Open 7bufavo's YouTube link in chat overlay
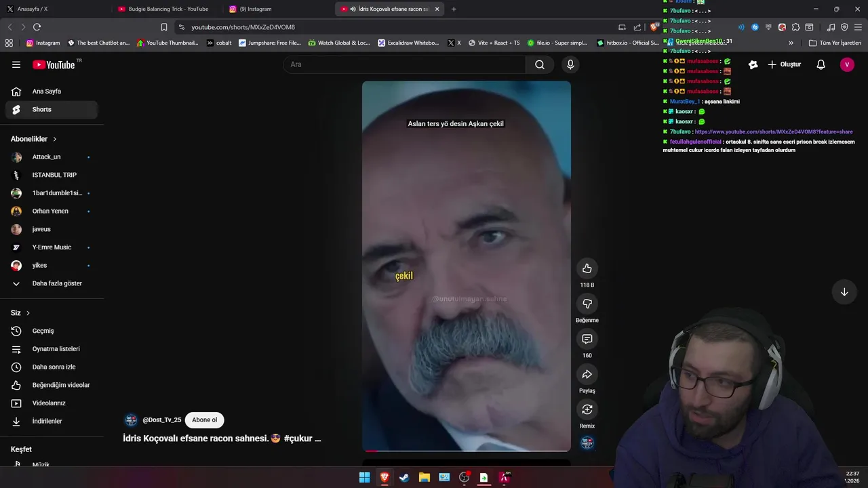 (x=774, y=131)
